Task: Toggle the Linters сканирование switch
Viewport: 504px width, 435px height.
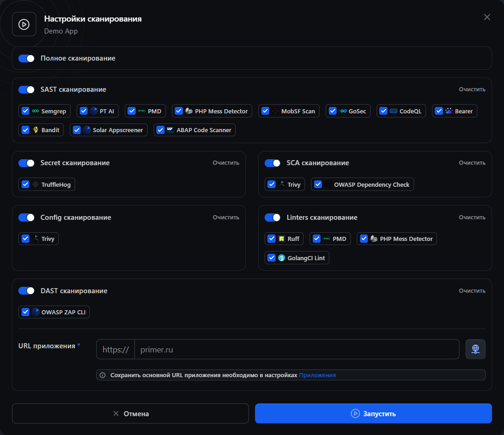Action: point(272,217)
